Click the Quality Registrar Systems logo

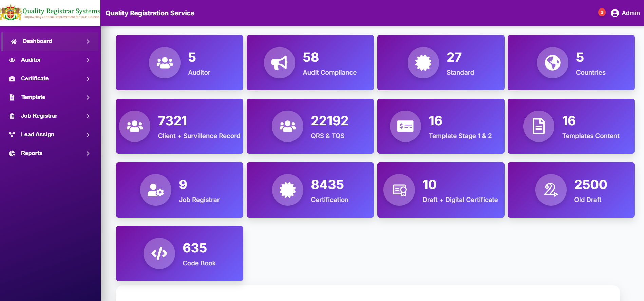click(x=50, y=13)
